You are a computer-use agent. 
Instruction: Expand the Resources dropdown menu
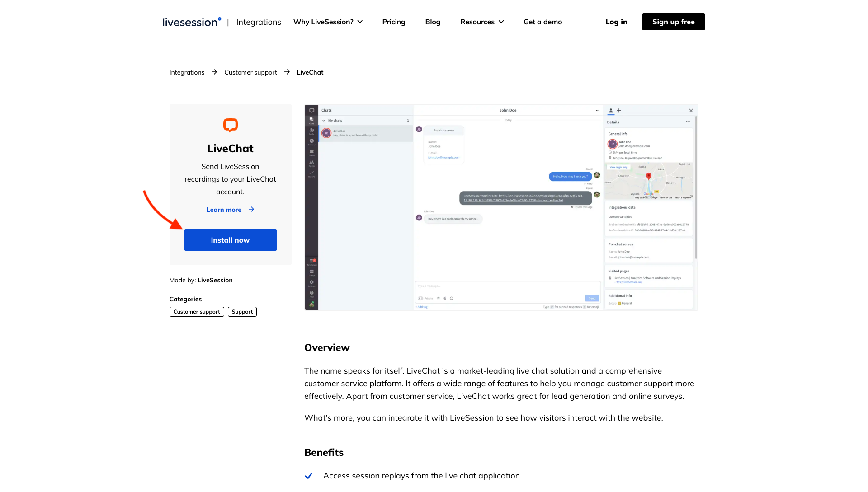pyautogui.click(x=482, y=22)
